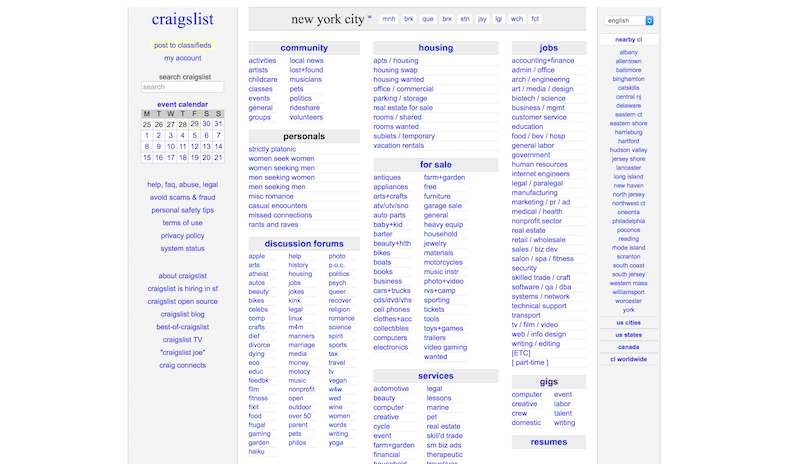
Task: Open the personals section header
Action: (x=304, y=137)
